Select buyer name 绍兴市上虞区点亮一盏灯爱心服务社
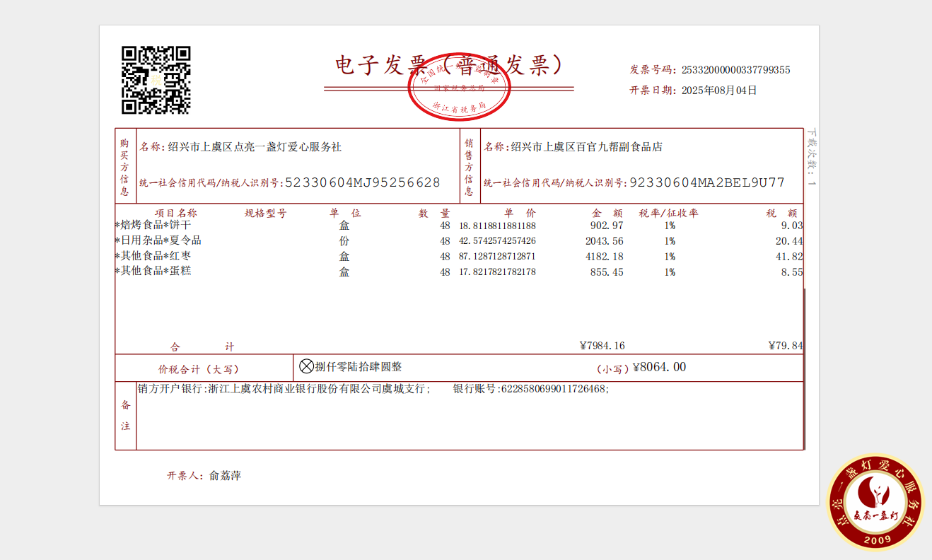932x560 pixels. pos(255,147)
